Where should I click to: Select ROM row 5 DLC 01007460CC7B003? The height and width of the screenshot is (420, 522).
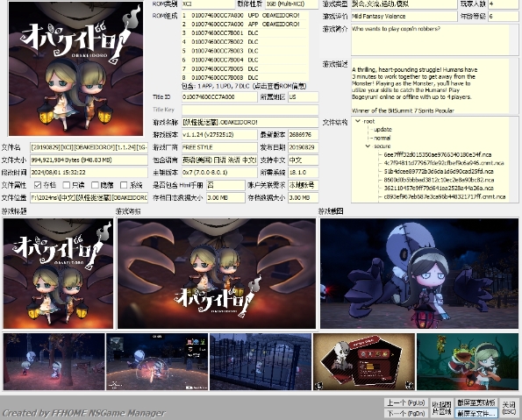(245, 51)
